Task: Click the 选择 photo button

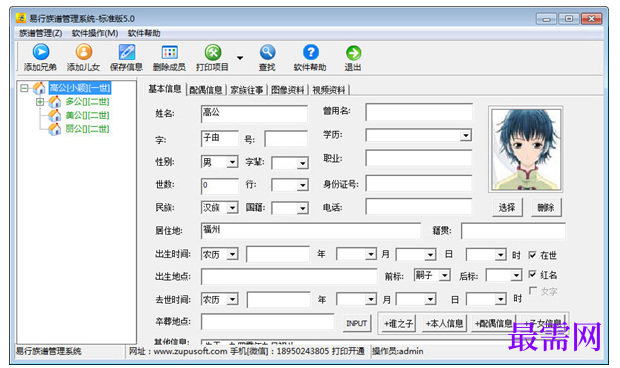Action: click(507, 208)
